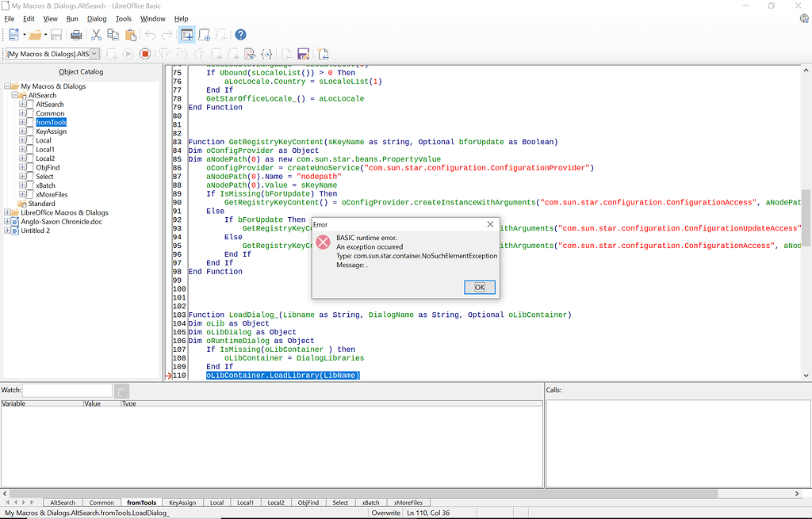This screenshot has width=812, height=519.
Task: Click the Select Macro toolbar icon
Action: (x=205, y=35)
